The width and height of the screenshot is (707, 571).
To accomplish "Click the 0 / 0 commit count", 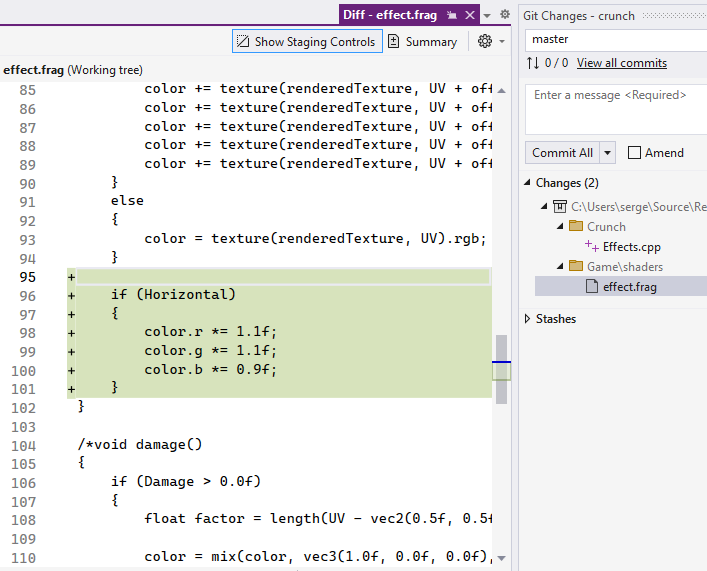I will click(x=556, y=63).
